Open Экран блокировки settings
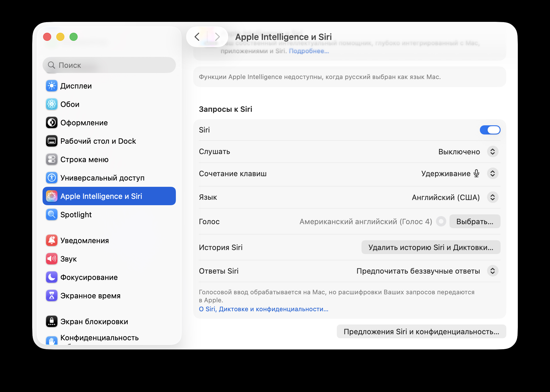550x392 pixels. point(109,322)
